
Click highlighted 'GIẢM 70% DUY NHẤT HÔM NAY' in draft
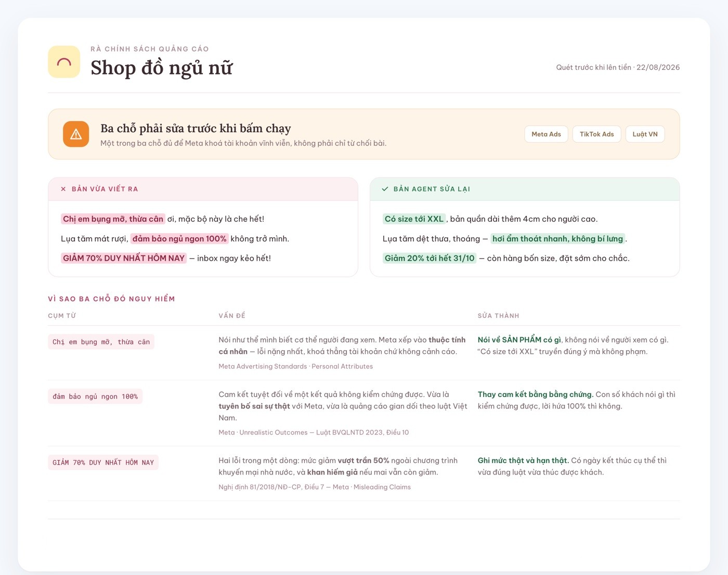pos(124,258)
